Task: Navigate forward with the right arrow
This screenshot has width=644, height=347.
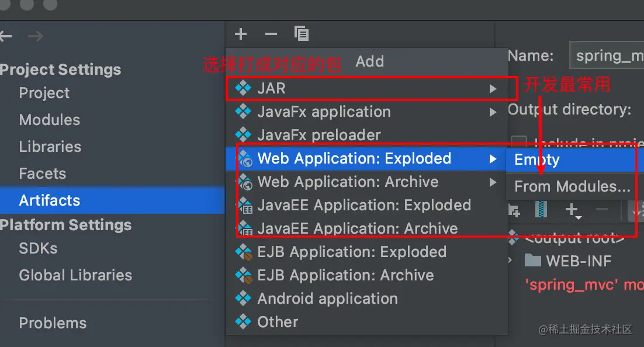Action: coord(35,36)
